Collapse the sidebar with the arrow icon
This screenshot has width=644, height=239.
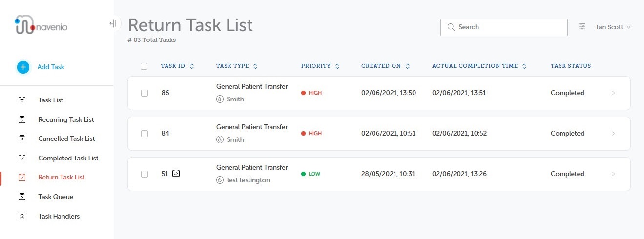[x=113, y=23]
